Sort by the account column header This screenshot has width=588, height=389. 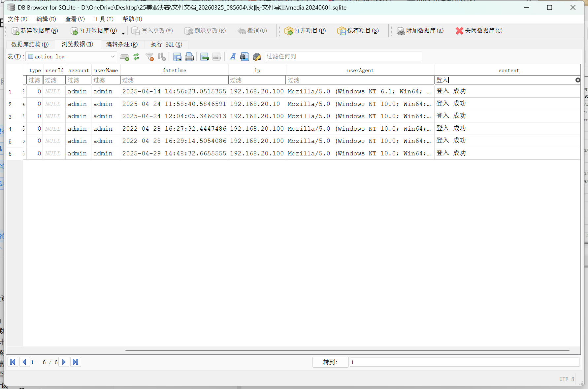[x=79, y=70]
